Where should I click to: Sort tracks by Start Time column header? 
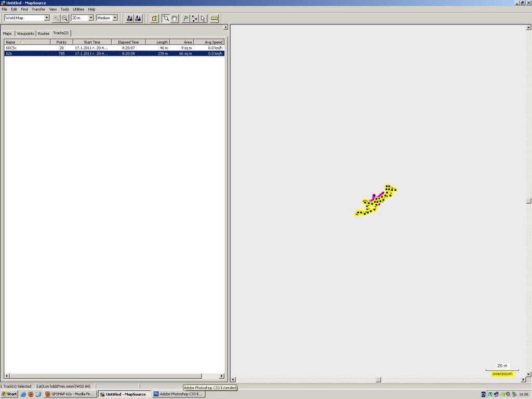point(92,42)
